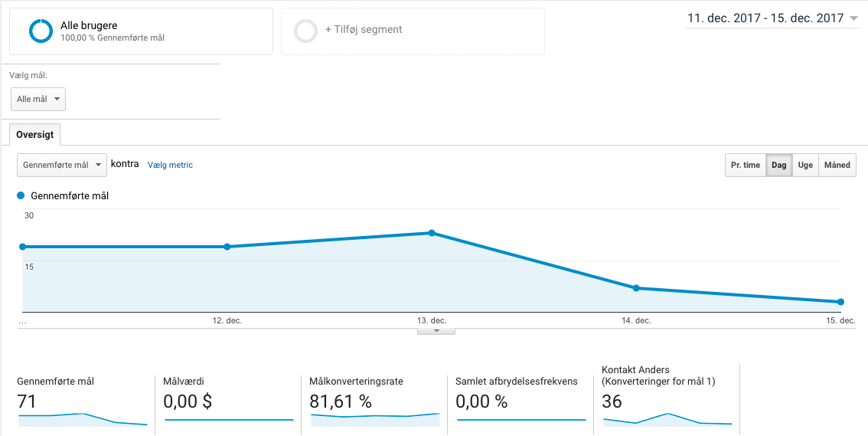Click the 14. dec. data point on chart
This screenshot has width=868, height=436.
[636, 288]
